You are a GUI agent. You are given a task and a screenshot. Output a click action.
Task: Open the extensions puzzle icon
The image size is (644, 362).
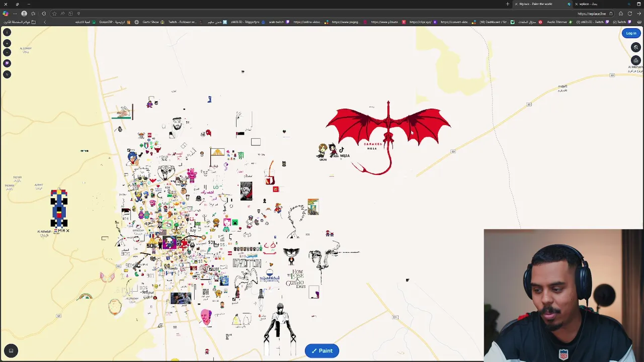point(44,14)
